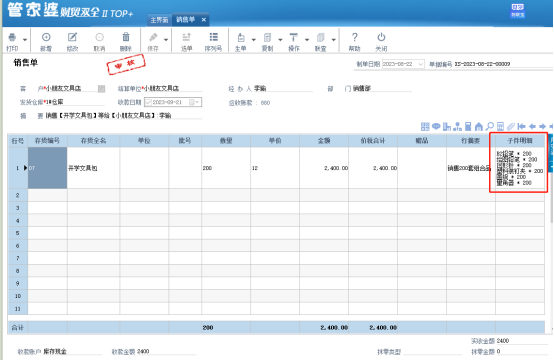Viewport: 554px width, 361px height.
Task: Click the paperclip attachment icon
Action: coord(511,126)
